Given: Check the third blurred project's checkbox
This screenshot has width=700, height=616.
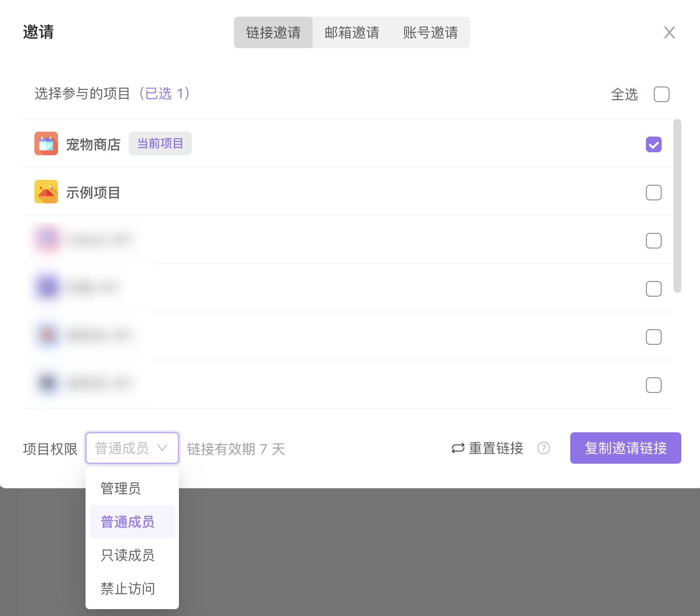Looking at the screenshot, I should coord(653,337).
